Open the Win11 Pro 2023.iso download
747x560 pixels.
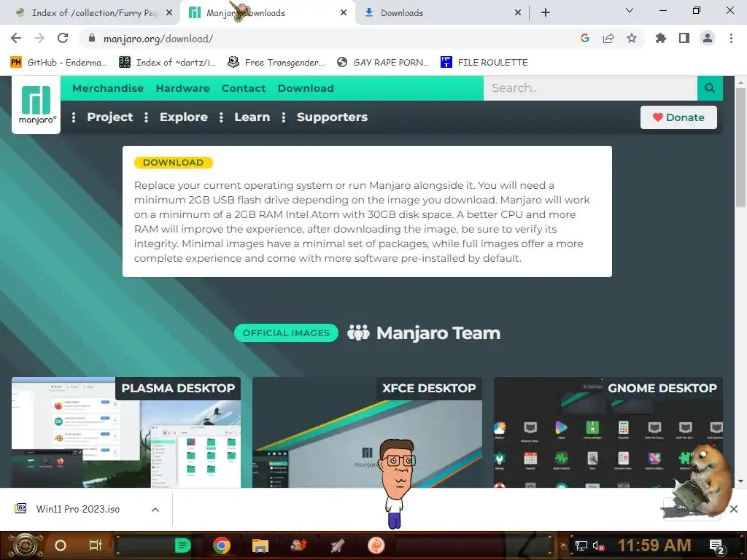pos(77,509)
